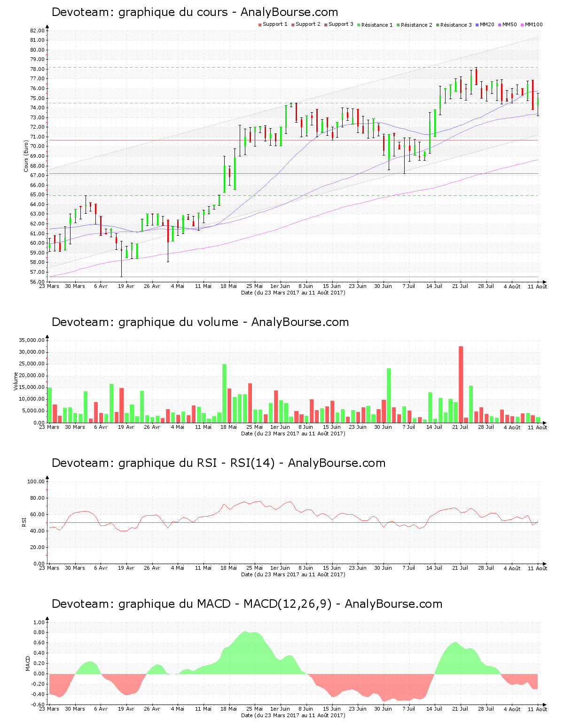Select the MM50 legend label
Viewport: 564px width, 728px height.
[x=509, y=24]
